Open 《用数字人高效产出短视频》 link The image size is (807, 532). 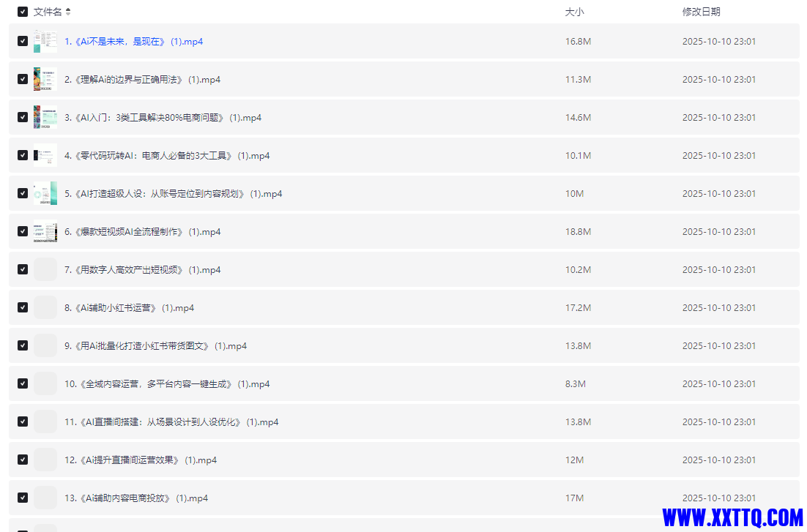tap(141, 269)
